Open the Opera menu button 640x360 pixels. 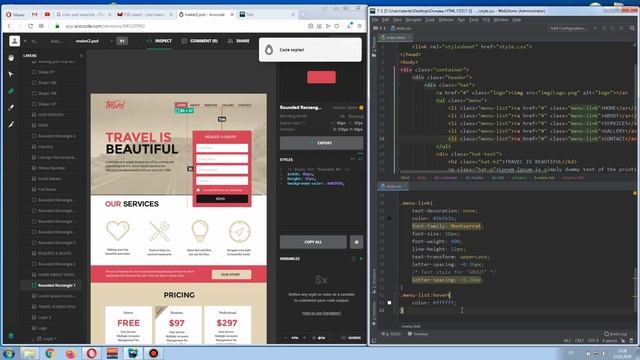click(x=15, y=14)
